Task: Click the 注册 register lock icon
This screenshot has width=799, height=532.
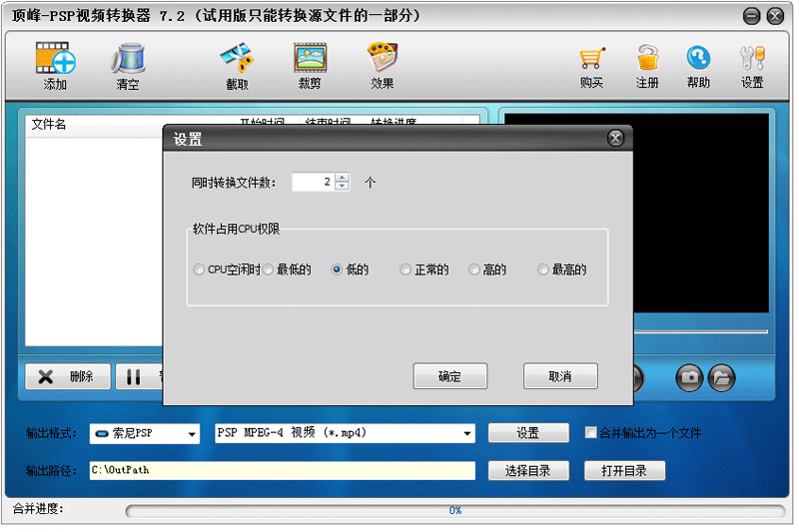Action: pyautogui.click(x=647, y=57)
